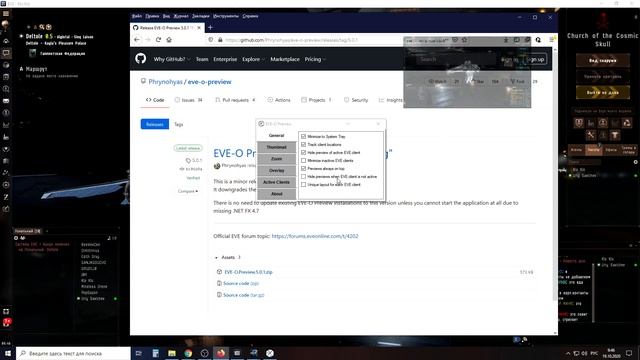640x360 pixels.
Task: Click the first brown button under Church of the Cosmic Skull
Action: point(603,60)
